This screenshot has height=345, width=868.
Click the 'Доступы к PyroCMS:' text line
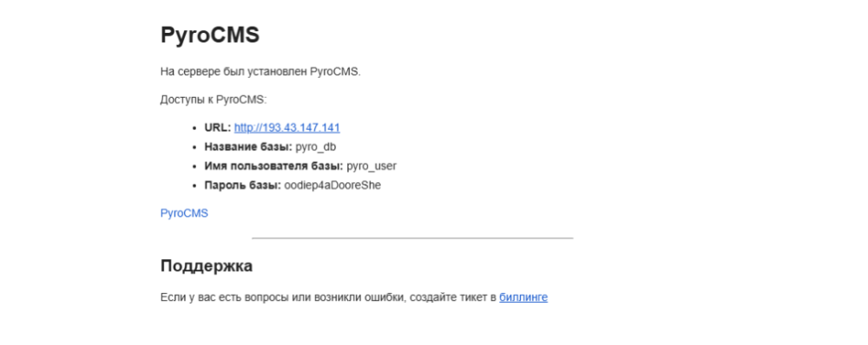[214, 100]
